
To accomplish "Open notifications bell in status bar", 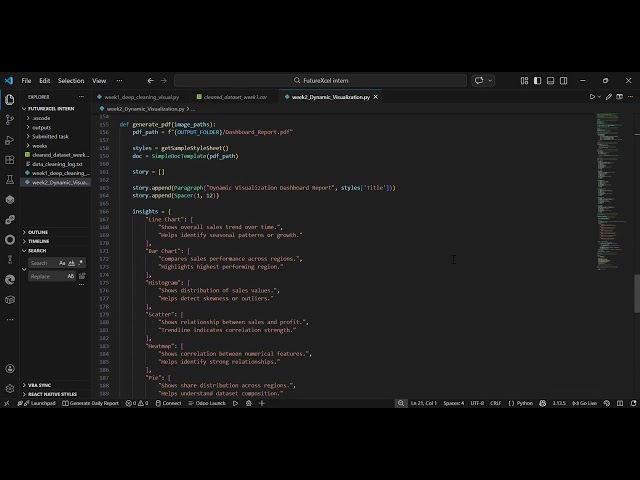I will point(633,403).
